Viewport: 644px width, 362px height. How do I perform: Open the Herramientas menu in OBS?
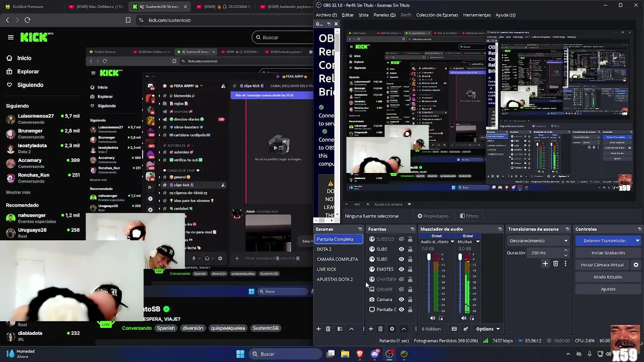[x=476, y=15]
